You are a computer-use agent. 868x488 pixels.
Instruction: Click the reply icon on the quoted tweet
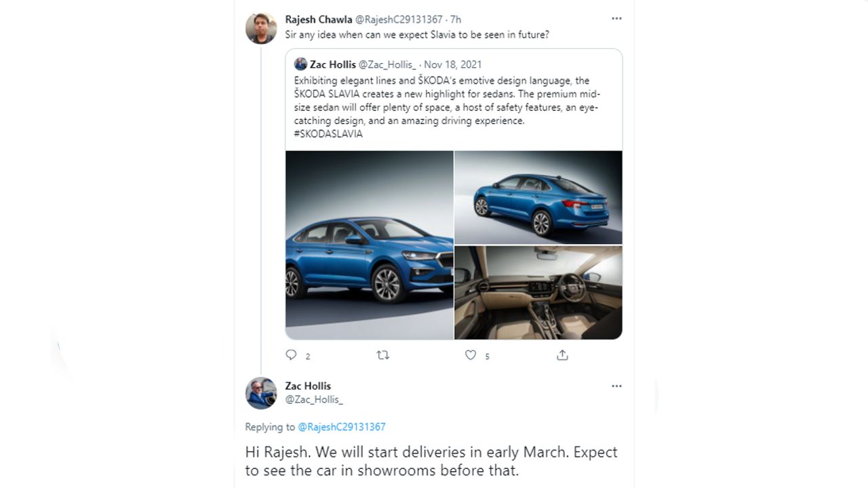(292, 355)
